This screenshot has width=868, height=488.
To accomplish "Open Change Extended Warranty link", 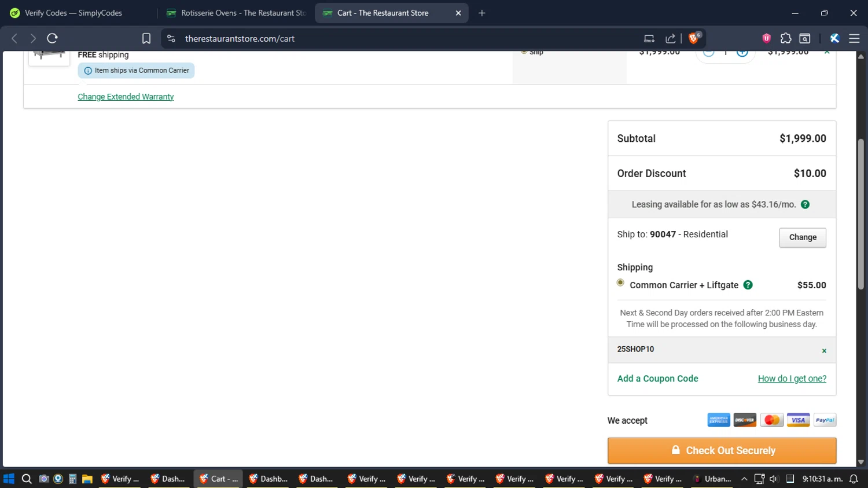I will click(x=126, y=97).
